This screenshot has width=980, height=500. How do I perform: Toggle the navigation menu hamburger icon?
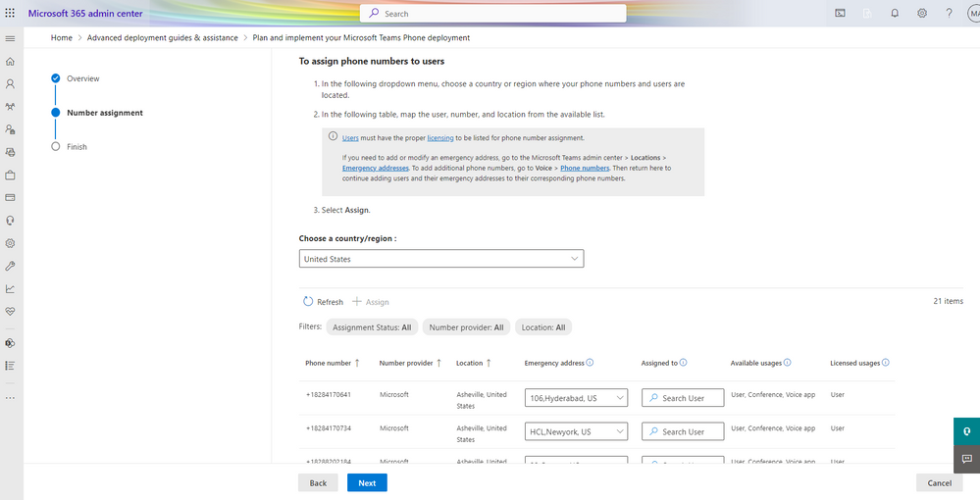point(10,39)
